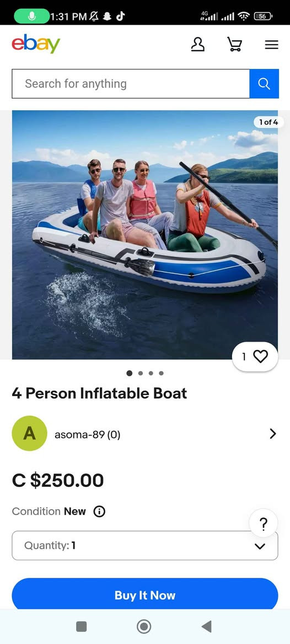Image resolution: width=290 pixels, height=644 pixels.
Task: Open the help question mark bubble
Action: 264,523
